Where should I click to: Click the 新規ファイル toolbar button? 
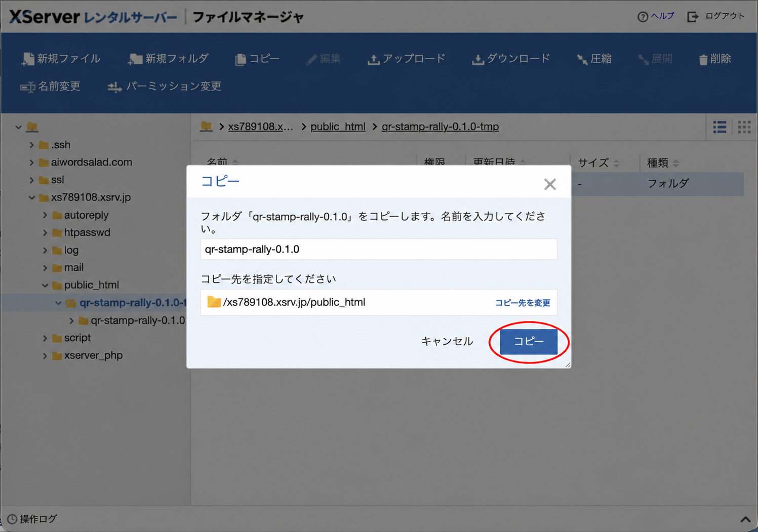pos(61,59)
